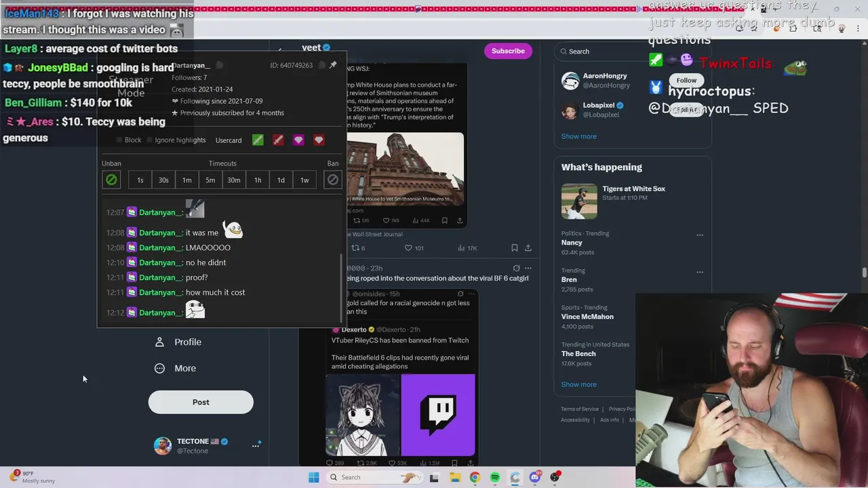The width and height of the screenshot is (868, 488).
Task: Open the Windows Start menu
Action: [x=313, y=477]
